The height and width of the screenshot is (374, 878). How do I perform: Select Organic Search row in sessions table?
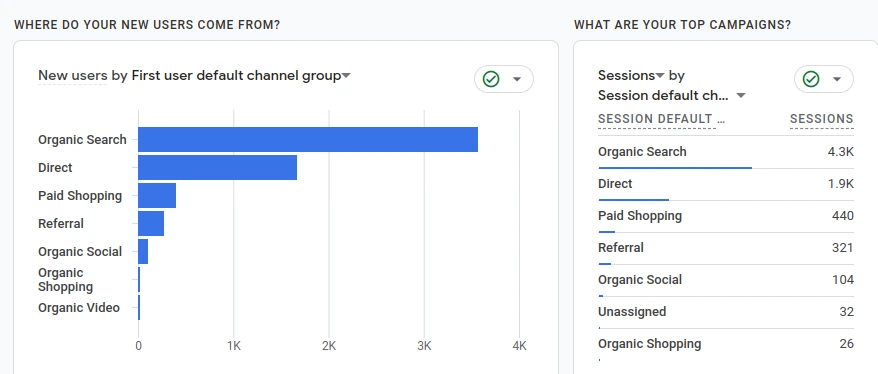[x=726, y=152]
